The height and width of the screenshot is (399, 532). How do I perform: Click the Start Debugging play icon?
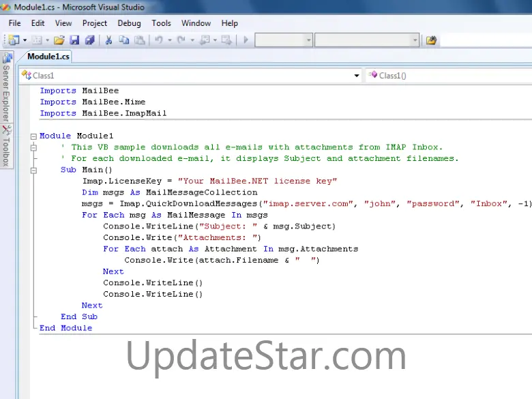246,40
